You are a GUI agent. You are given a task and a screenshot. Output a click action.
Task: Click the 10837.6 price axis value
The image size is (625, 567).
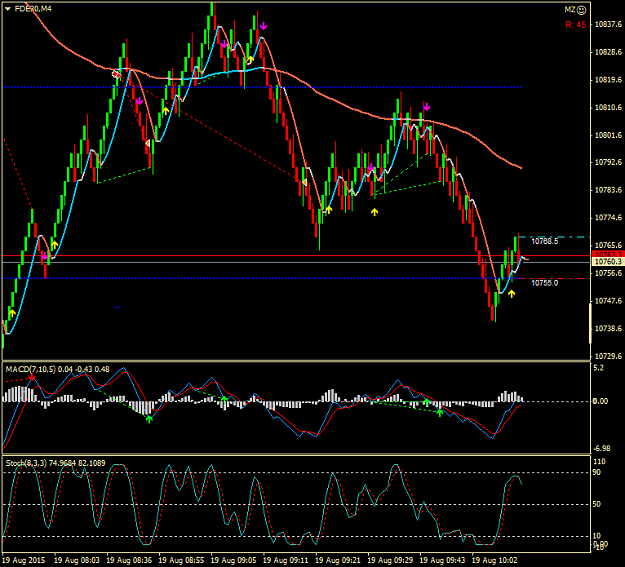tap(608, 24)
